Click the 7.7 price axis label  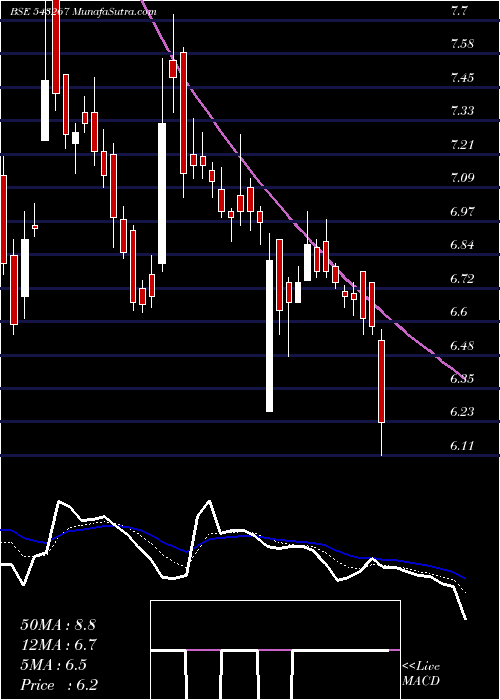click(459, 11)
